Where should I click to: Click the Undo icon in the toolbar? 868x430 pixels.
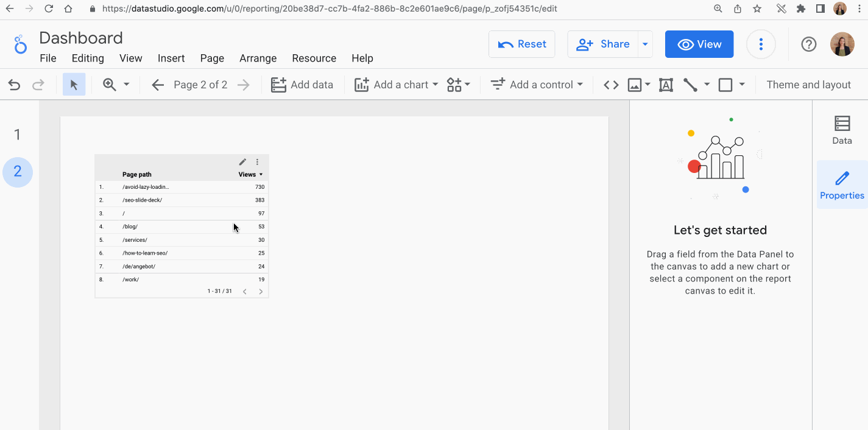(13, 84)
